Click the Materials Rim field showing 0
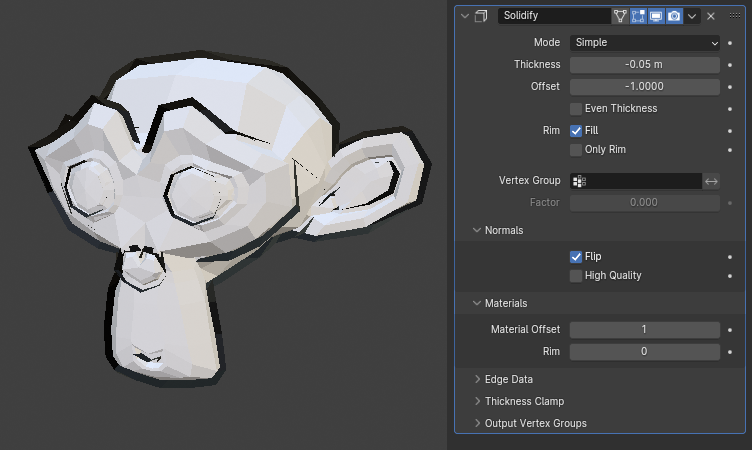Screen dimensions: 752x450 pyautogui.click(x=645, y=352)
